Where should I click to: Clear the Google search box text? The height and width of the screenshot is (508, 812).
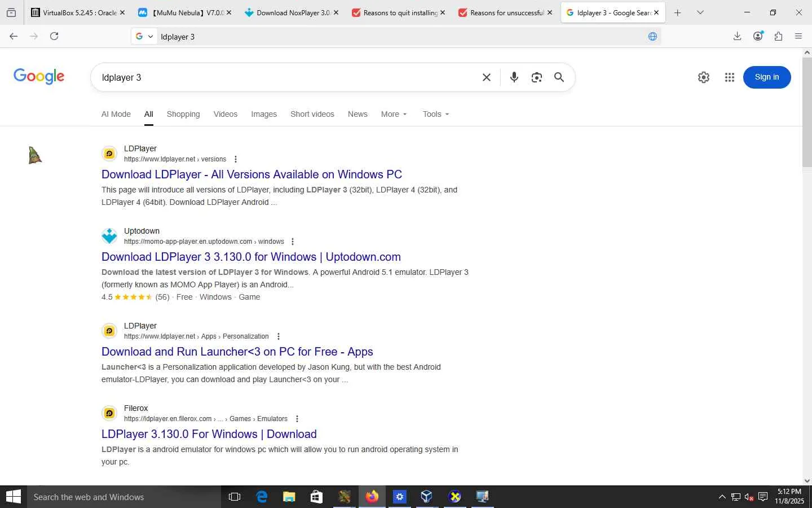pos(487,77)
